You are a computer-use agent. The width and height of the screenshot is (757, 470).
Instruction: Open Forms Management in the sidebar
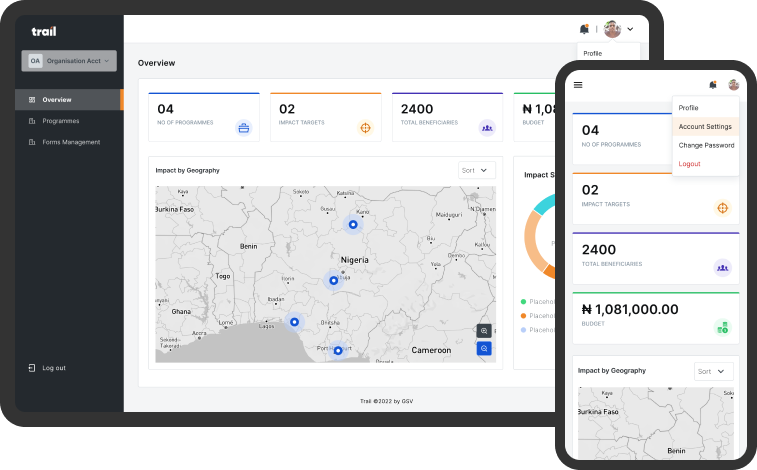[x=70, y=142]
